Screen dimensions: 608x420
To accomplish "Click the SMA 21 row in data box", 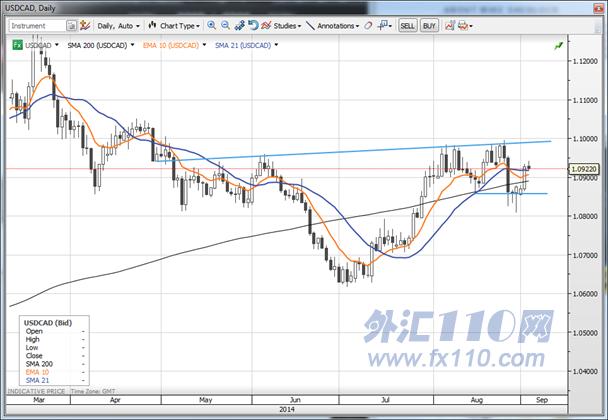I will pyautogui.click(x=55, y=380).
